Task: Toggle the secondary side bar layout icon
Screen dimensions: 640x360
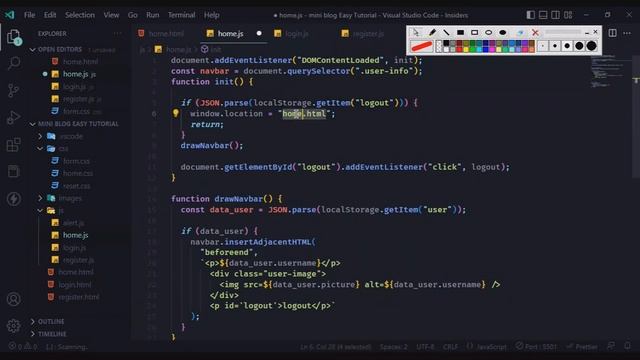Action: [556, 15]
